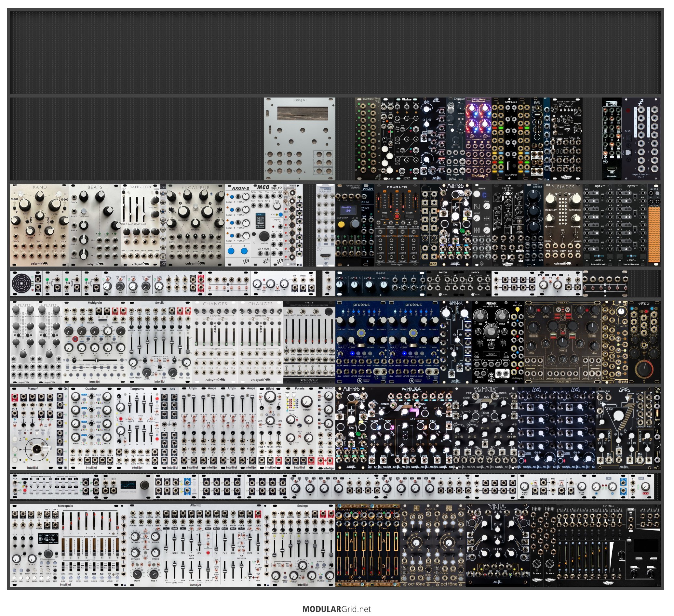
Task: Click the Clock BPM 120 display
Action: (348, 209)
